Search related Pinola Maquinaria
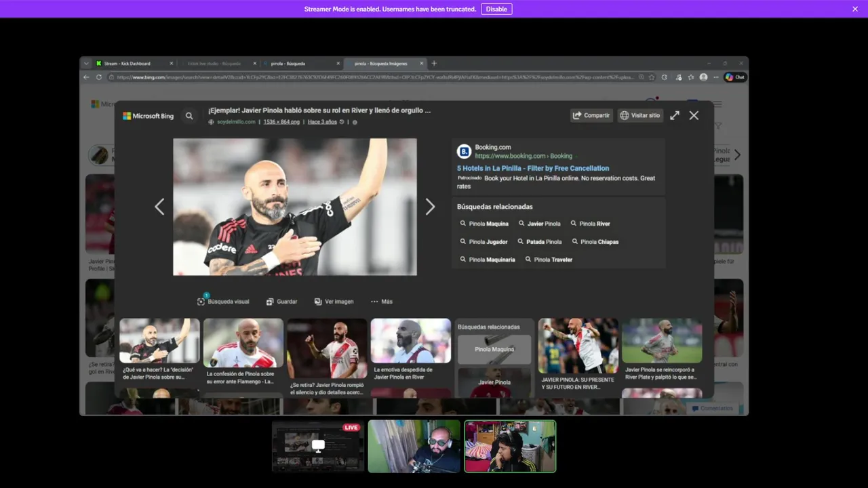Screen dimensions: 868x488 [488, 260]
